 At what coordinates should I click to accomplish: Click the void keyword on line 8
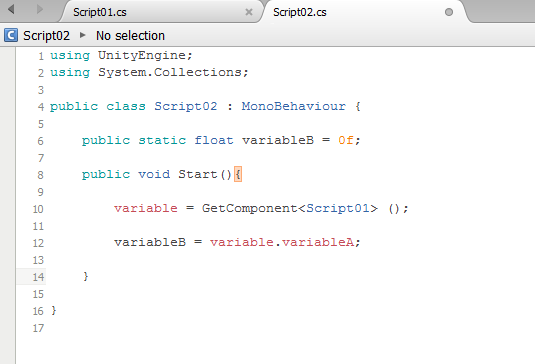click(x=154, y=175)
